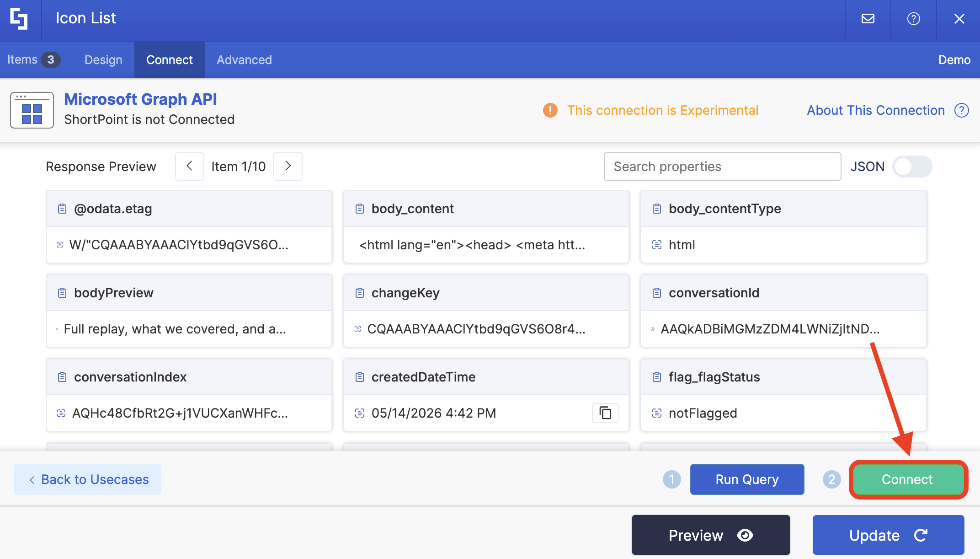Copy the createdDateTime value
The image size is (980, 559).
(605, 413)
